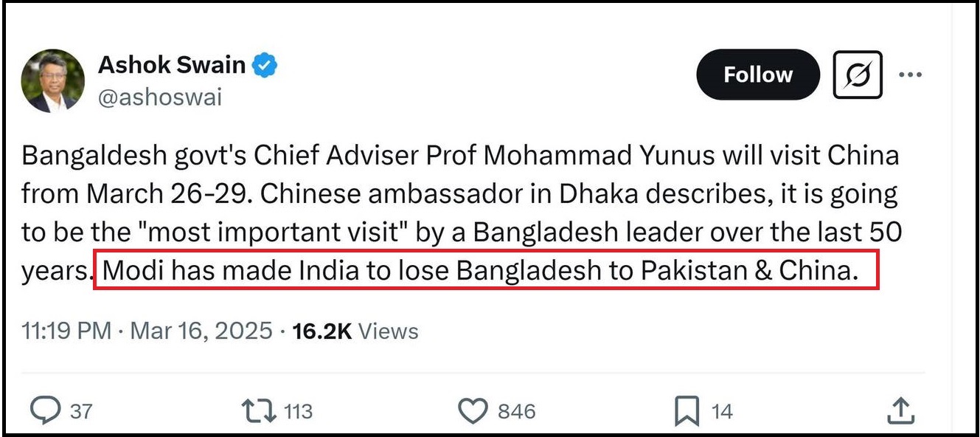Click the reply count 37
Image resolution: width=980 pixels, height=437 pixels.
(x=81, y=411)
